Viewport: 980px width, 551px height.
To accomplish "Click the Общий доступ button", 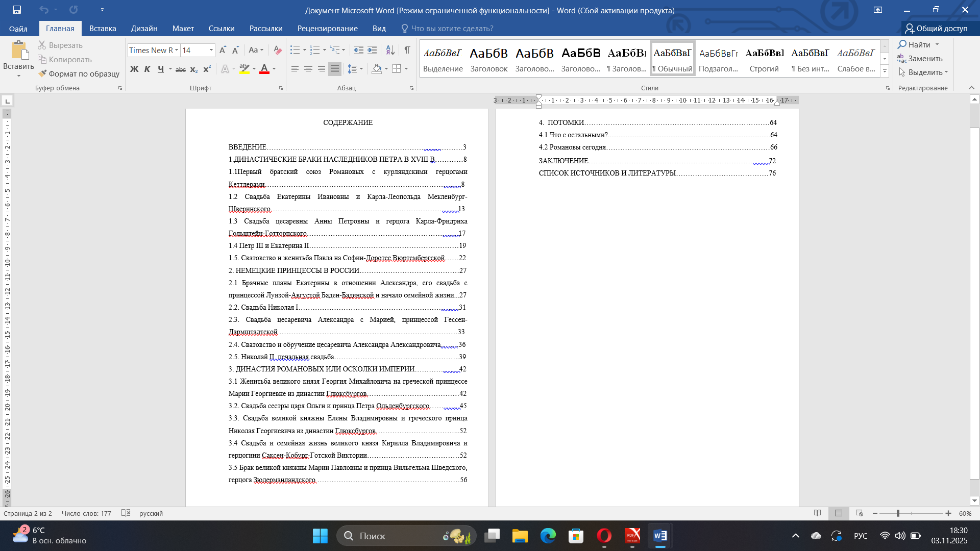I will [x=936, y=29].
